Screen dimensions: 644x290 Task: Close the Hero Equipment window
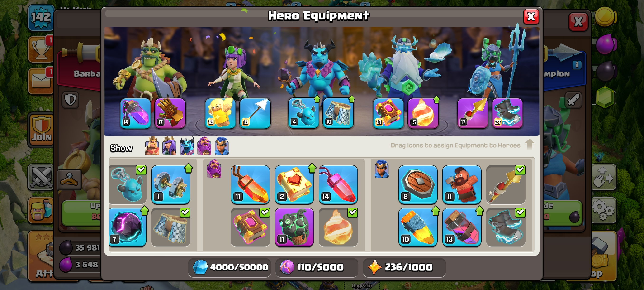click(531, 17)
